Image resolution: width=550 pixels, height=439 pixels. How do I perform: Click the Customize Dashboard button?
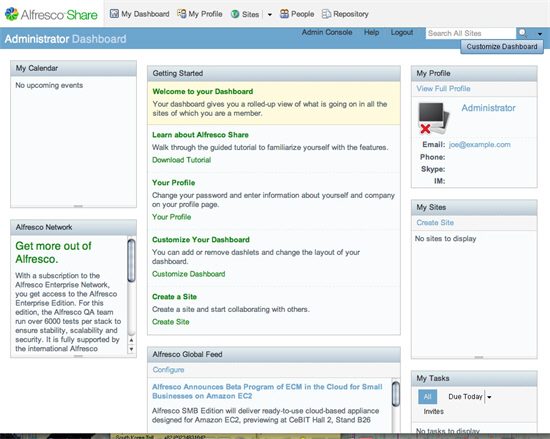coord(502,46)
